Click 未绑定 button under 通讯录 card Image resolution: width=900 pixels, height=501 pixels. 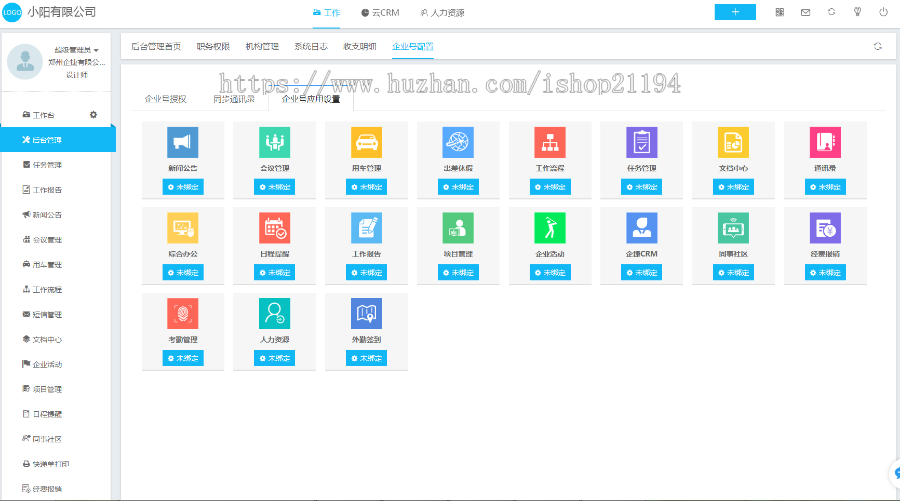(x=825, y=187)
